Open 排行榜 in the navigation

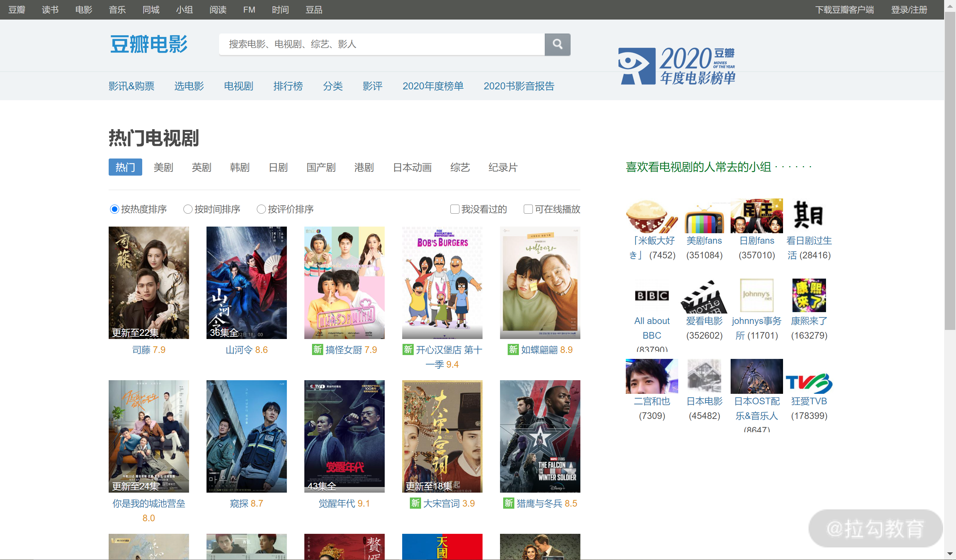288,86
